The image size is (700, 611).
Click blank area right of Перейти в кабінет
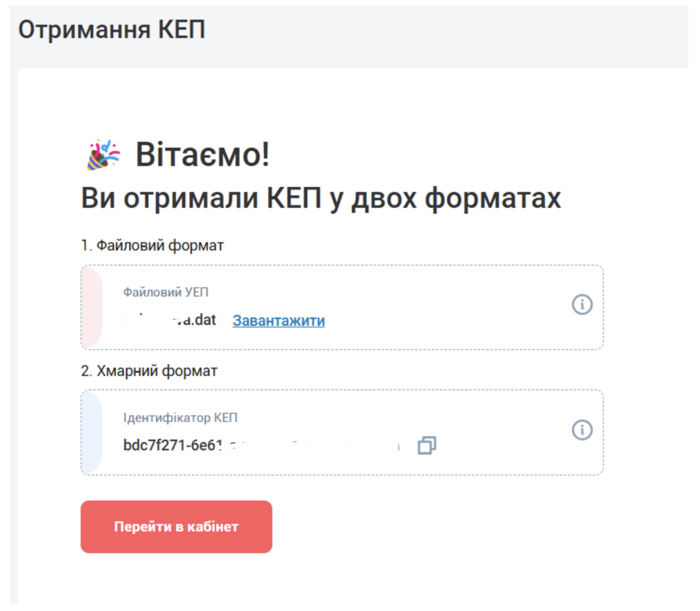pyautogui.click(x=426, y=527)
